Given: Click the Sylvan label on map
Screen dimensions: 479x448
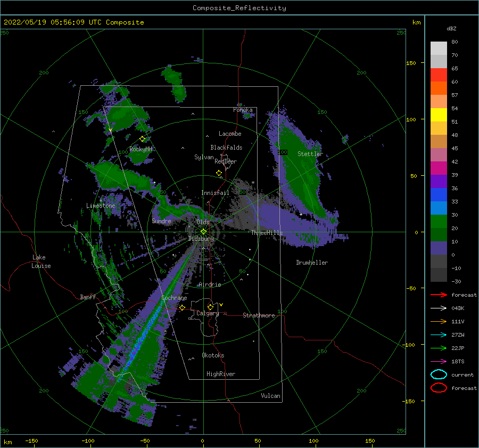Looking at the screenshot, I should pos(204,157).
